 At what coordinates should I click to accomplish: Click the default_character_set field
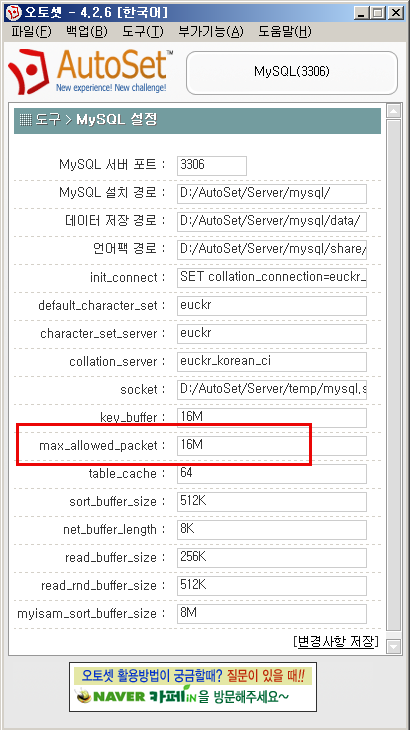click(272, 306)
